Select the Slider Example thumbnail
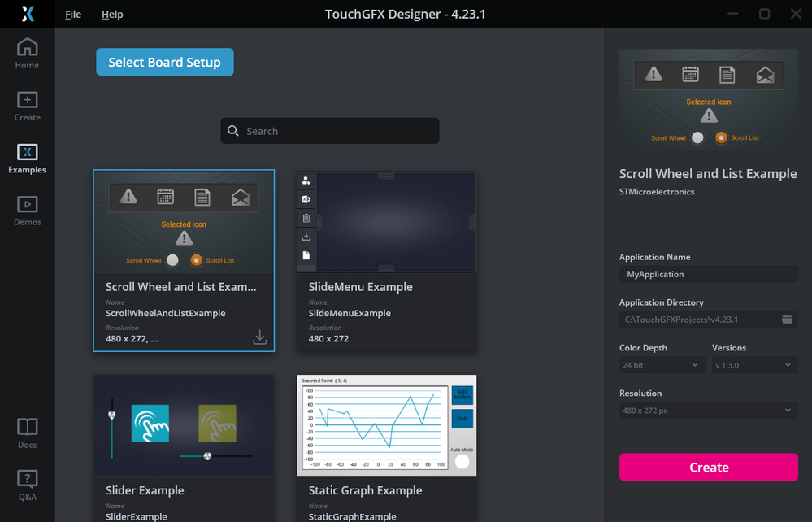812x522 pixels. 184,426
